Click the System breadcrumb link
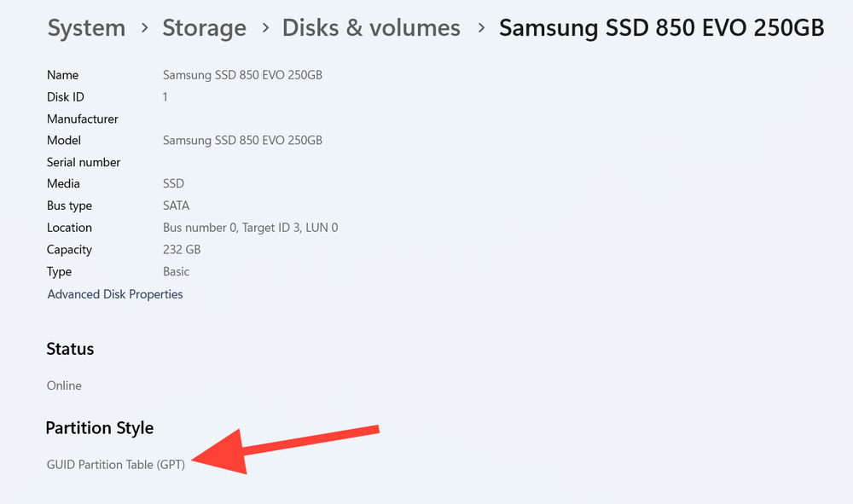Image resolution: width=853 pixels, height=504 pixels. pos(86,28)
